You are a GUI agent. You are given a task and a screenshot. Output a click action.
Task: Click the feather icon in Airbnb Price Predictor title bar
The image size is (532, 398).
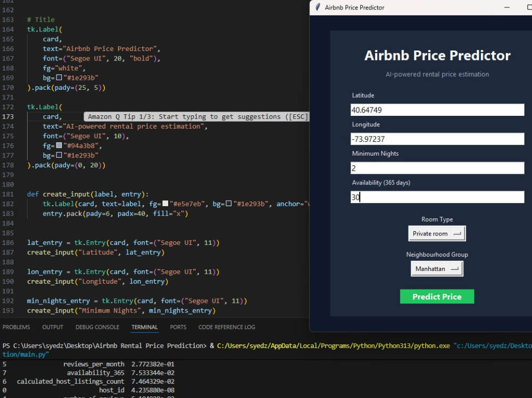(318, 7)
